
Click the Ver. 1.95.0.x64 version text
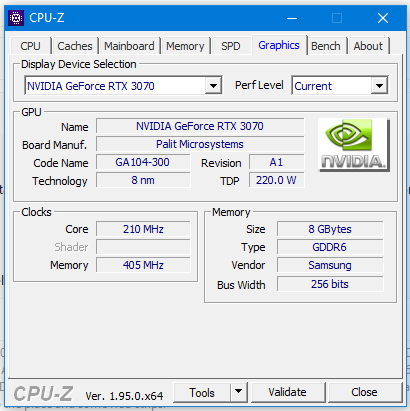(x=124, y=396)
